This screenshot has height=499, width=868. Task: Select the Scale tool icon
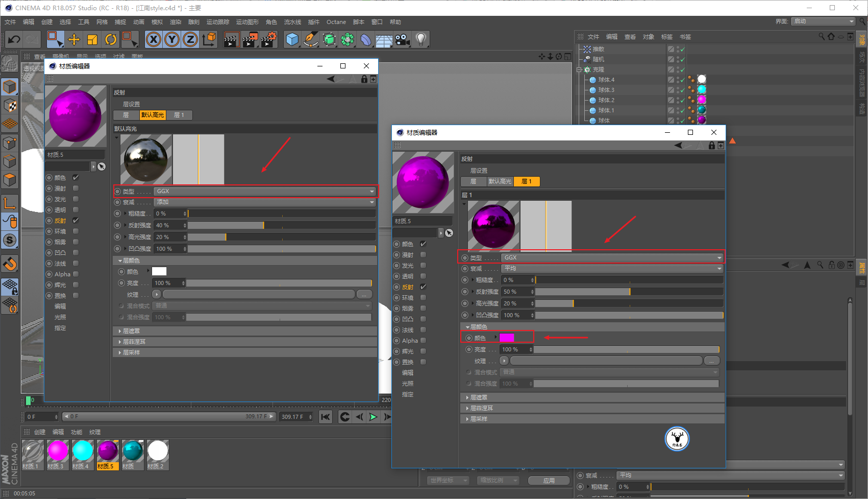click(x=92, y=39)
